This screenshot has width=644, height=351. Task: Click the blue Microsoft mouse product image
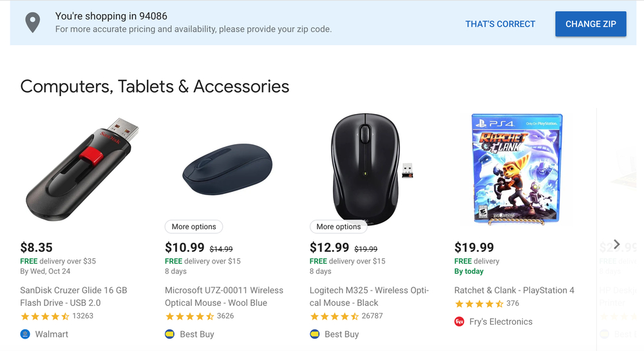tap(227, 170)
